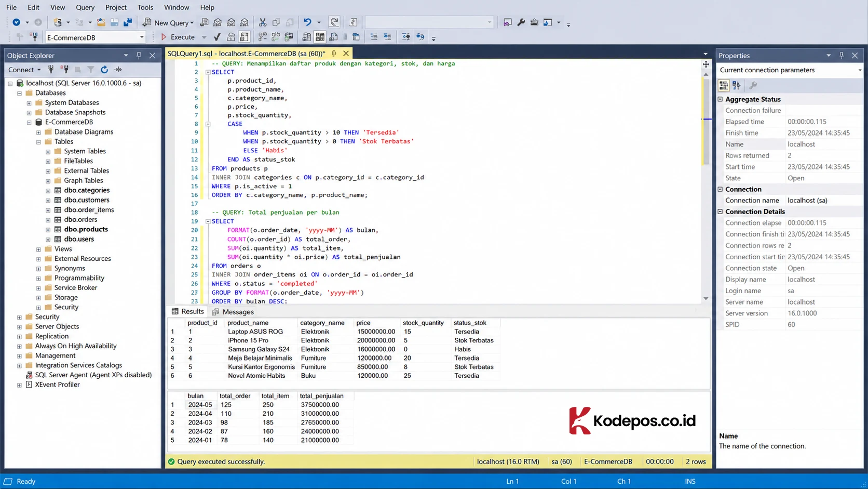Click Disconnect icon in Object Explorer

pyautogui.click(x=64, y=69)
